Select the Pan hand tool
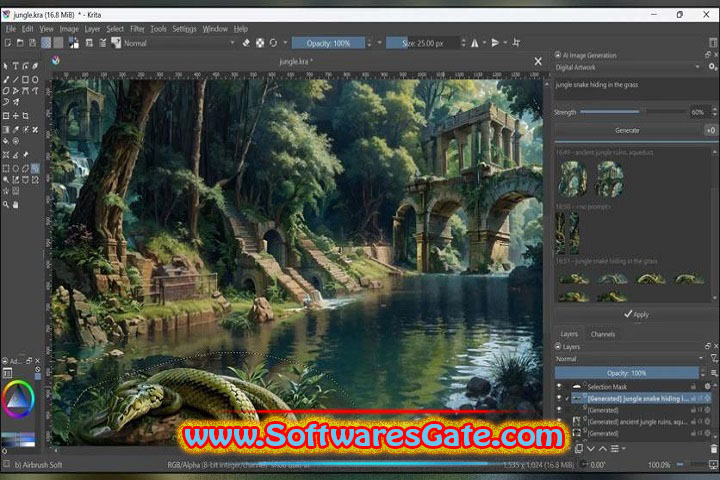720x480 pixels. pos(16,205)
